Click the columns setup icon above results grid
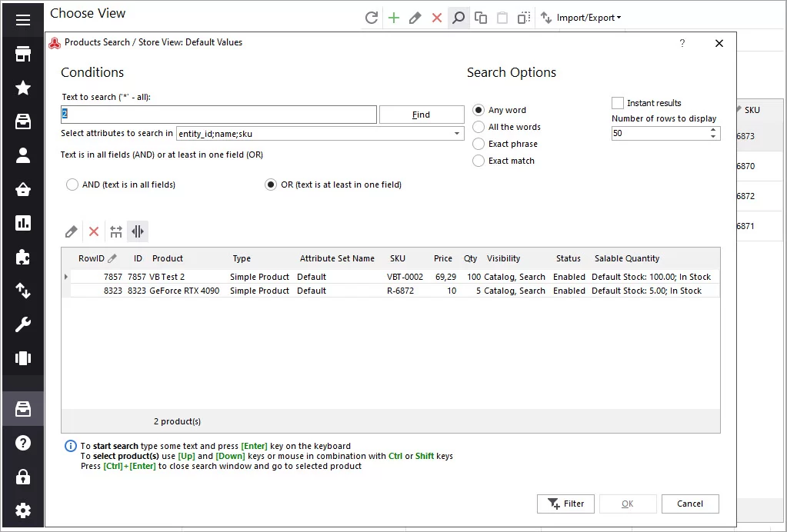Image resolution: width=787 pixels, height=532 pixels. tap(116, 231)
